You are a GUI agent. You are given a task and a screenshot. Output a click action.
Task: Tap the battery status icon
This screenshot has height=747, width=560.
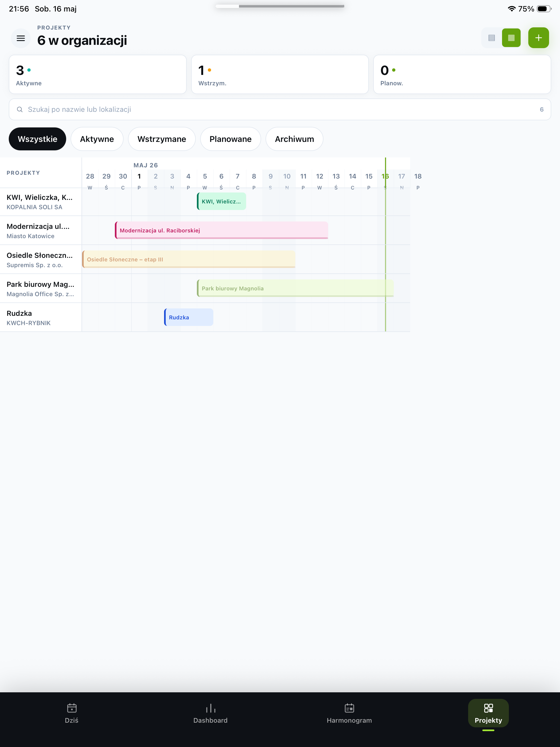coord(544,9)
